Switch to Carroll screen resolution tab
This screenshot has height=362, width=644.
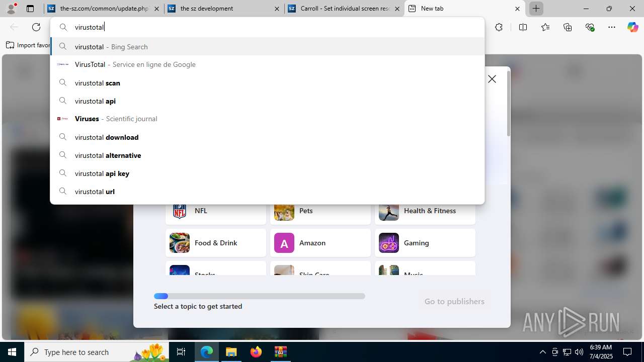[345, 9]
